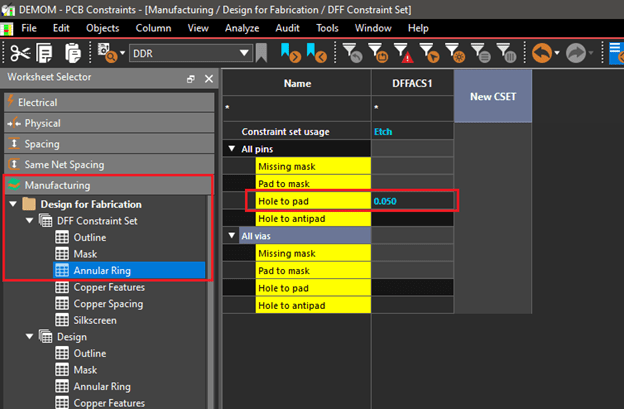The image size is (624, 409).
Task: Click the orange Undo arrow
Action: [542, 53]
